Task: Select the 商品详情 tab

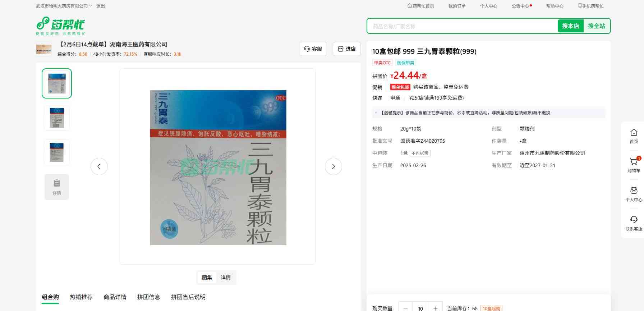Action: pos(115,297)
